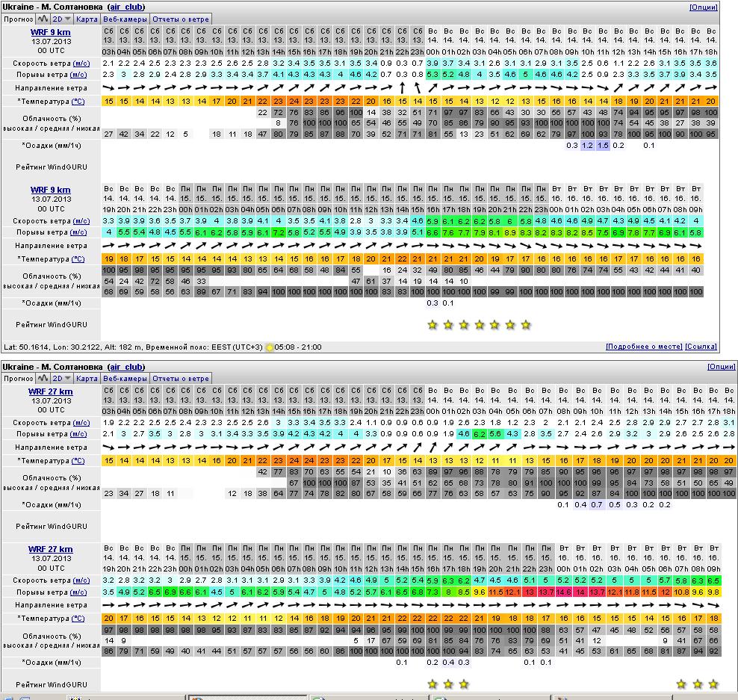Image resolution: width=738 pixels, height=700 pixels.
Task: Click topmost (м/с) link beside Скорость ветра
Action: [x=79, y=63]
